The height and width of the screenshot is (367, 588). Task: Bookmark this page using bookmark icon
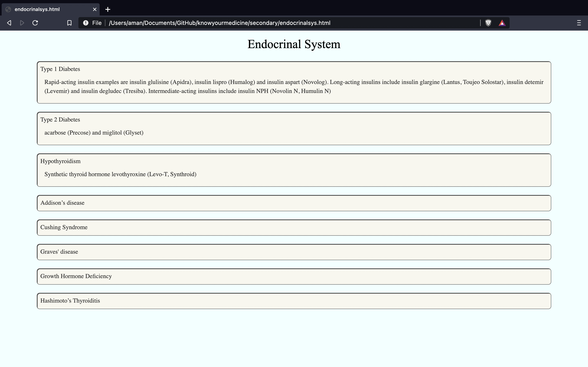pyautogui.click(x=69, y=23)
